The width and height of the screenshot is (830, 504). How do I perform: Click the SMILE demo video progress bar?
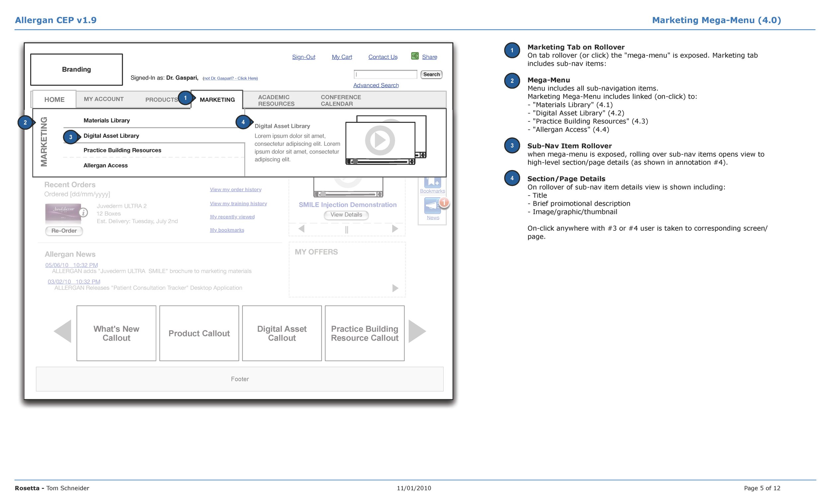point(348,194)
